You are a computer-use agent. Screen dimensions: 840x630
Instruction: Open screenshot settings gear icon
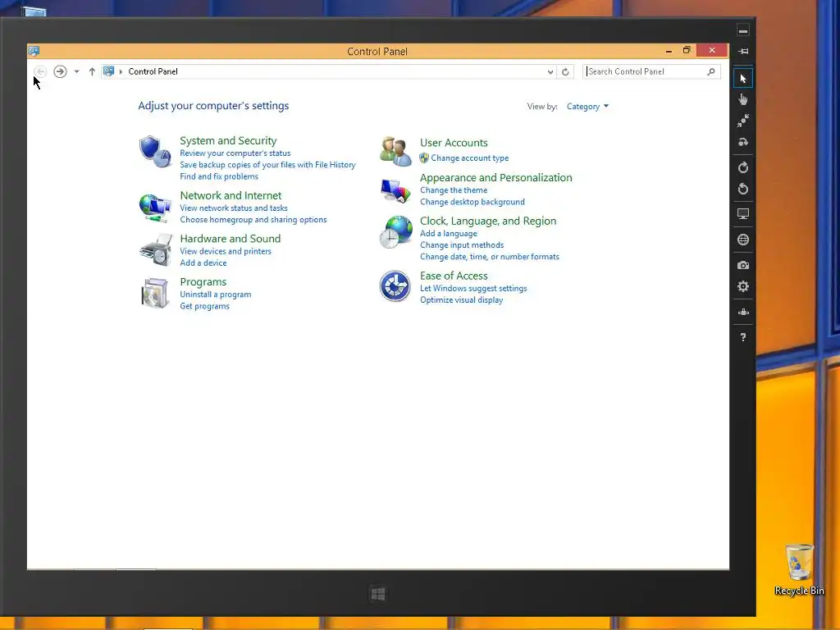point(743,286)
